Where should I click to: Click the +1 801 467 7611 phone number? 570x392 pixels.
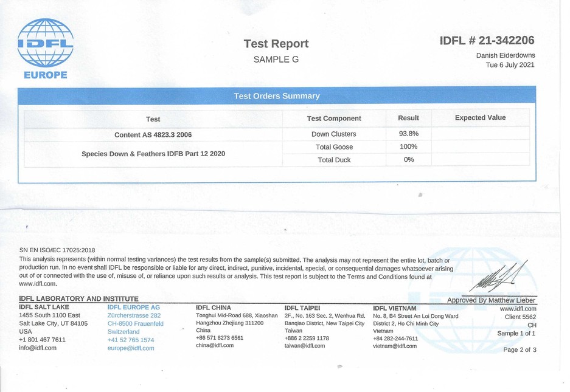42,340
